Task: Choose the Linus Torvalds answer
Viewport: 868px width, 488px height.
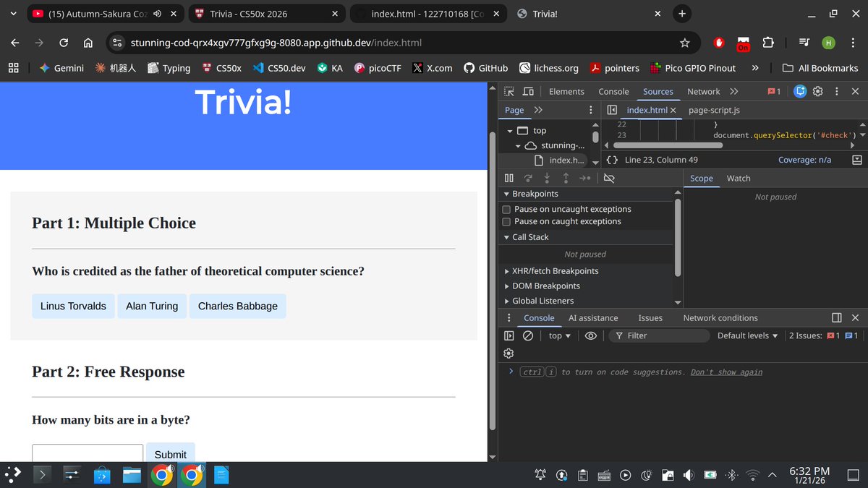Action: (73, 306)
